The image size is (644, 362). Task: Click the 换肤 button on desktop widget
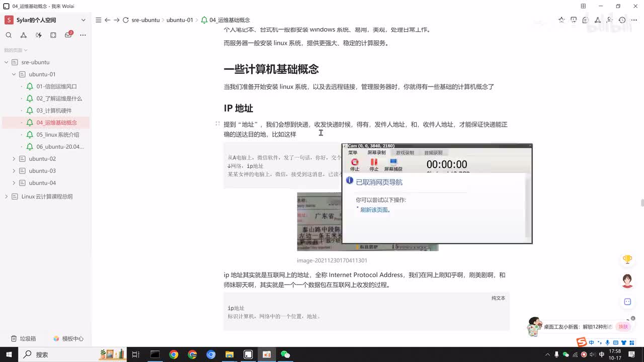tap(623, 327)
